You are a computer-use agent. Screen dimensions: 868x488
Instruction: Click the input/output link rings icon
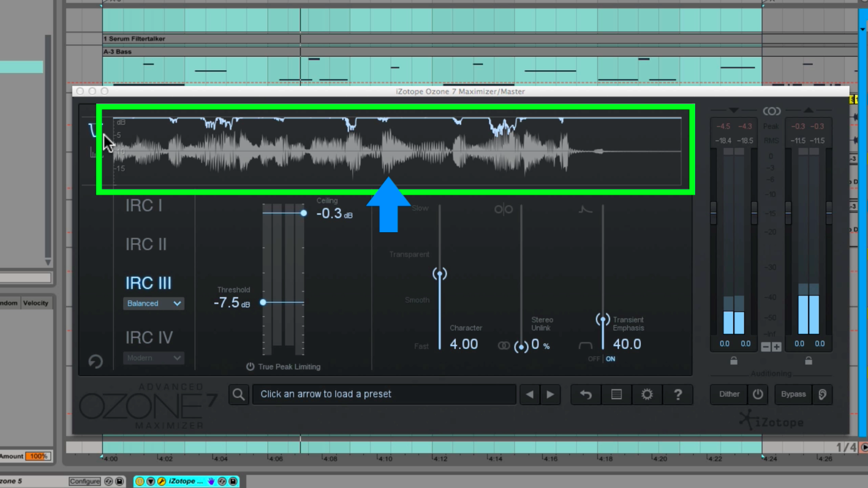771,111
